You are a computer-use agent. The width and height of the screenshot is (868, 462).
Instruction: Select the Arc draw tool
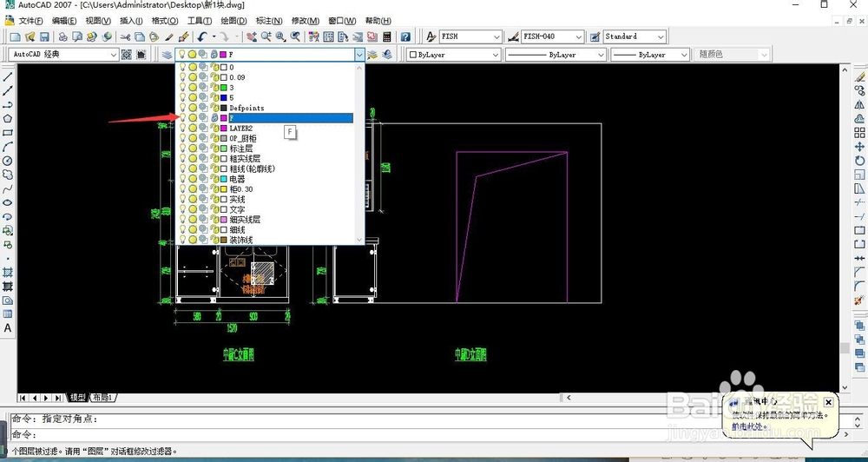click(8, 147)
